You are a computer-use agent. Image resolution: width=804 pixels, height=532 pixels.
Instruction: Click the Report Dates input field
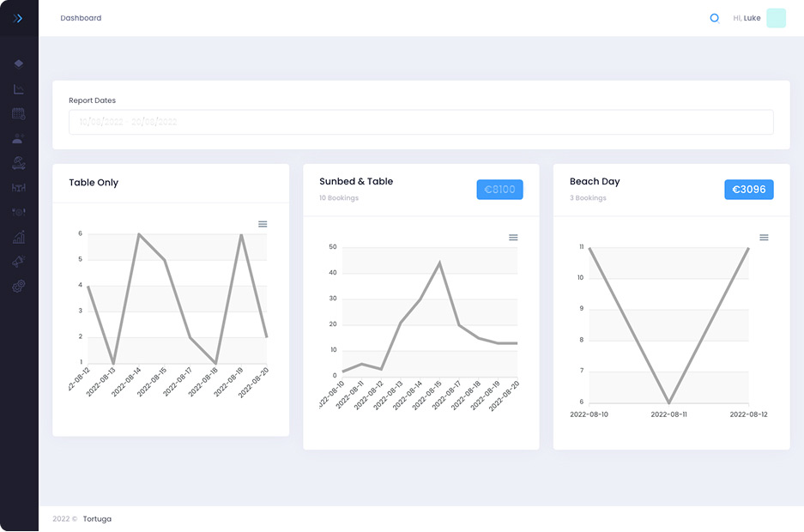coord(420,122)
